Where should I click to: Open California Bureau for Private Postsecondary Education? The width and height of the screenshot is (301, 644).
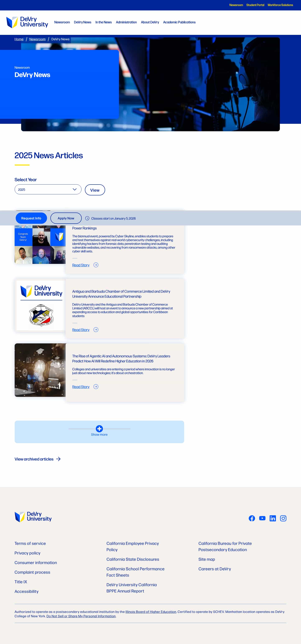(x=225, y=547)
